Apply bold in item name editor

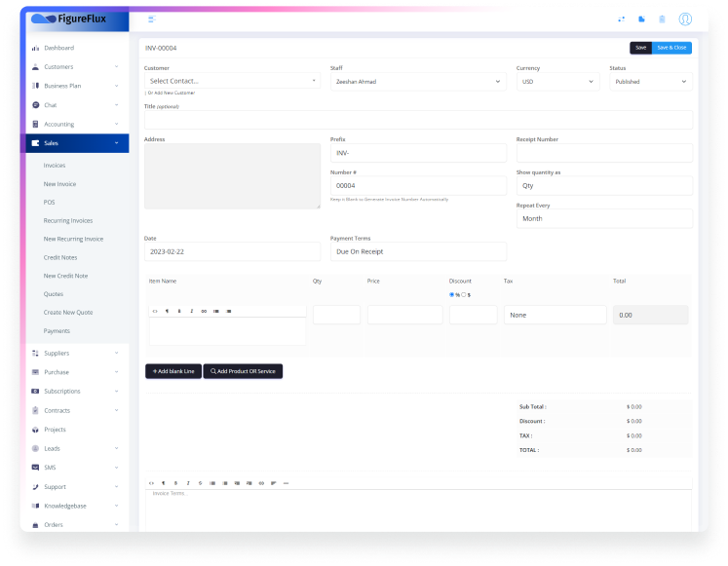pos(179,312)
